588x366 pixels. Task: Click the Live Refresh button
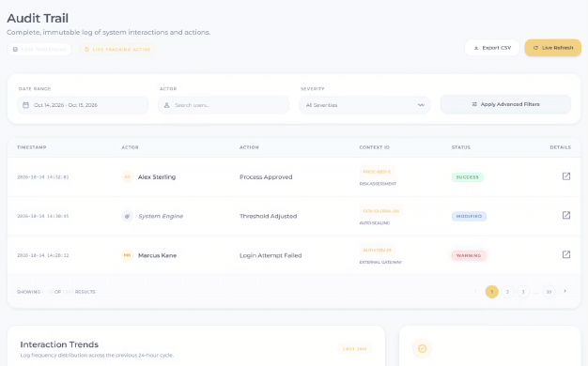pyautogui.click(x=552, y=48)
